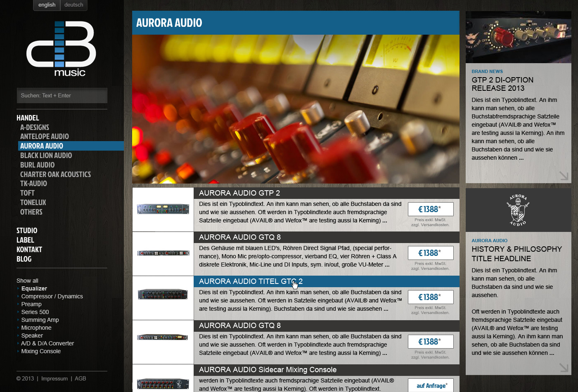Switch language to deutsch
The image size is (578, 392).
coord(74,5)
